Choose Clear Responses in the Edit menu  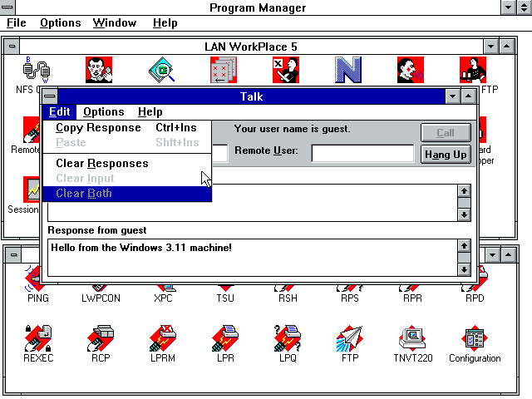pos(127,164)
